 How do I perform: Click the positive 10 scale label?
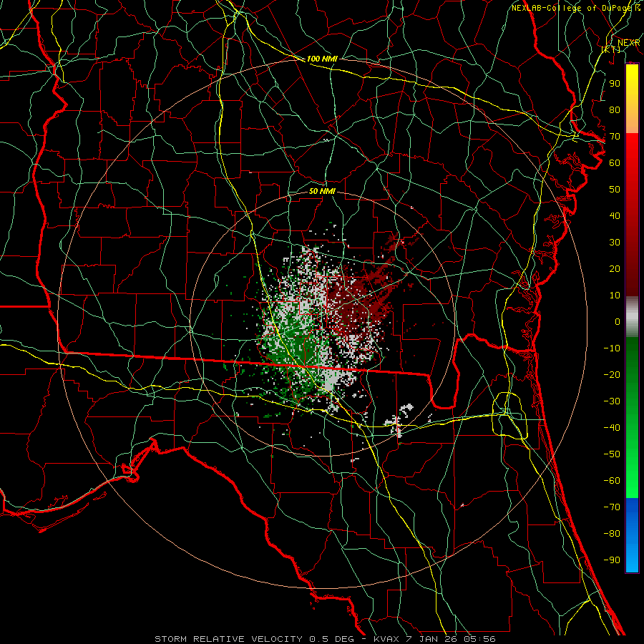[615, 296]
